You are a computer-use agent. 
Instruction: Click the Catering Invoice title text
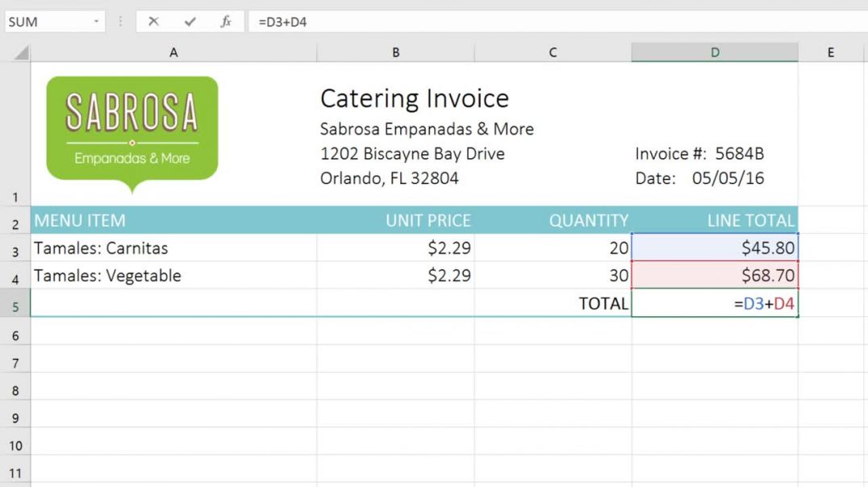(x=414, y=99)
